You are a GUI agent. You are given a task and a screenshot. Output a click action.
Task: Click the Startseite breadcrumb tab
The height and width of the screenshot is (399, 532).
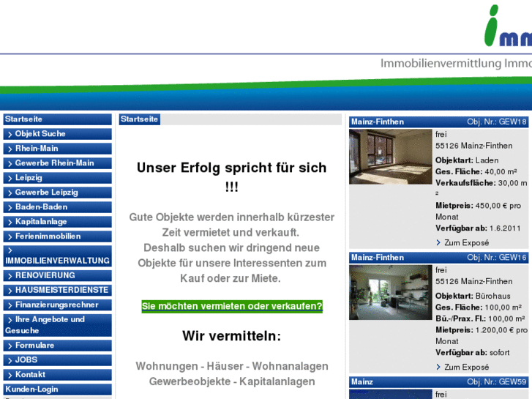(x=140, y=119)
